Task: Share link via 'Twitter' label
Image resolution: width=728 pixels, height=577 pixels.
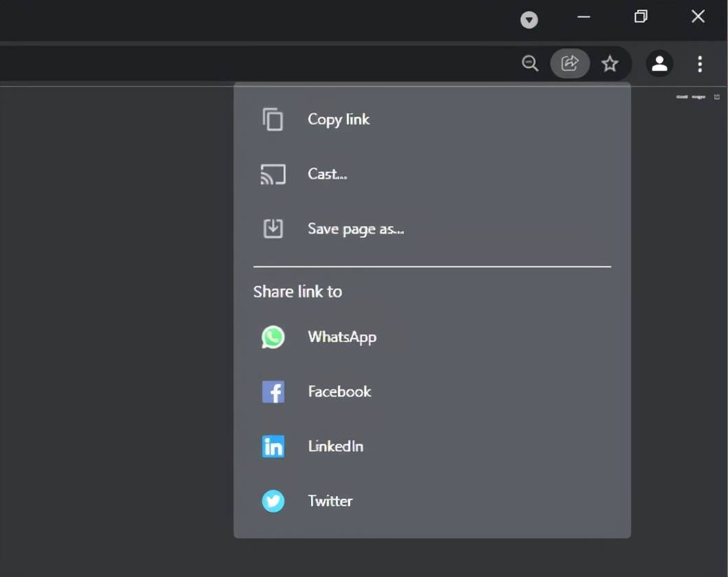Action: (x=330, y=501)
